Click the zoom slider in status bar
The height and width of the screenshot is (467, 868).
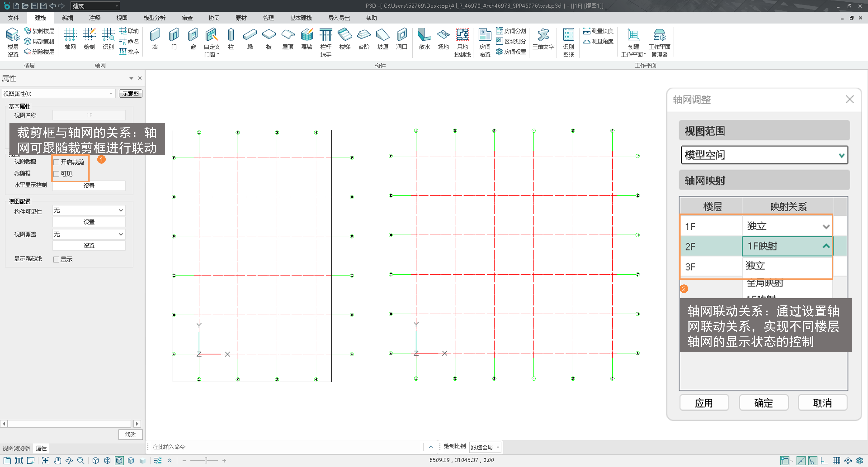click(205, 460)
